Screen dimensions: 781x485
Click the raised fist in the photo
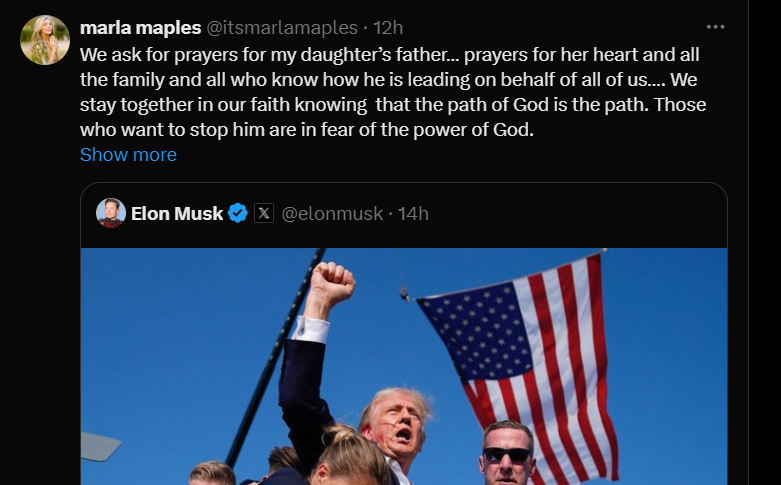point(330,283)
